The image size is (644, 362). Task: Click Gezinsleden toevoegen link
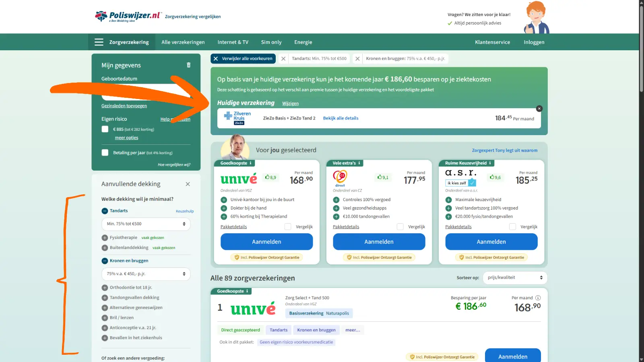coord(124,106)
